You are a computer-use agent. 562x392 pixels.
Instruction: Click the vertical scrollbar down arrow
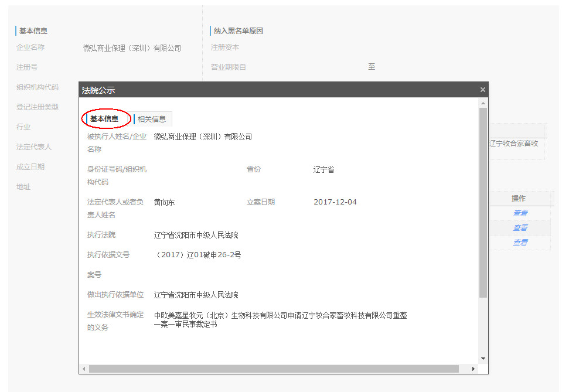[483, 358]
